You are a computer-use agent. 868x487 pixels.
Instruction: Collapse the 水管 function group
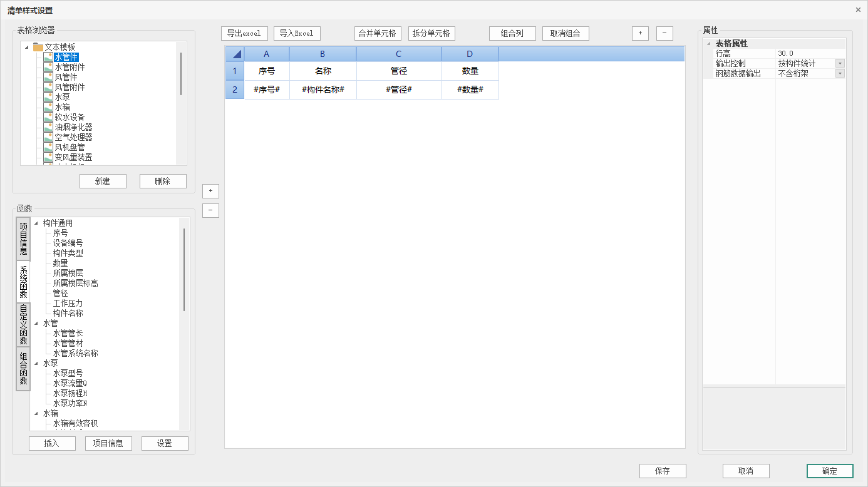coord(36,324)
